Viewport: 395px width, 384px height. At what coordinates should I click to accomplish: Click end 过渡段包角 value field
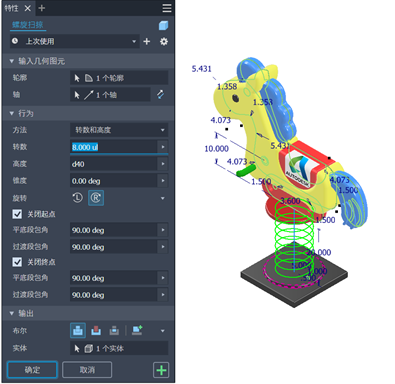coord(114,295)
